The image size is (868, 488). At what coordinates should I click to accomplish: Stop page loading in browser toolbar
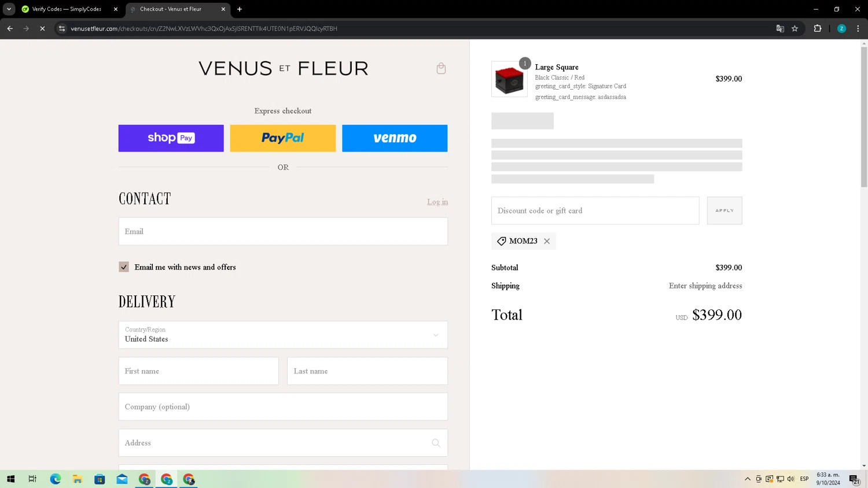pyautogui.click(x=42, y=28)
